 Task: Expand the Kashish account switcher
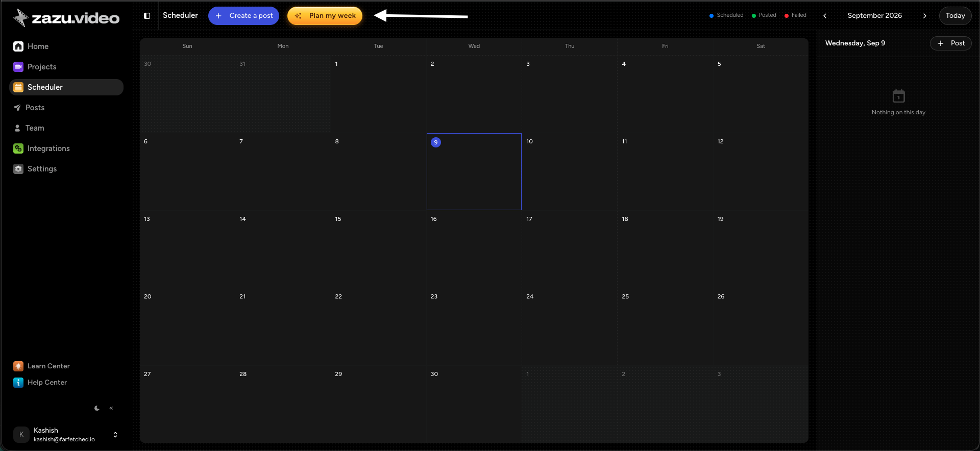pos(115,435)
